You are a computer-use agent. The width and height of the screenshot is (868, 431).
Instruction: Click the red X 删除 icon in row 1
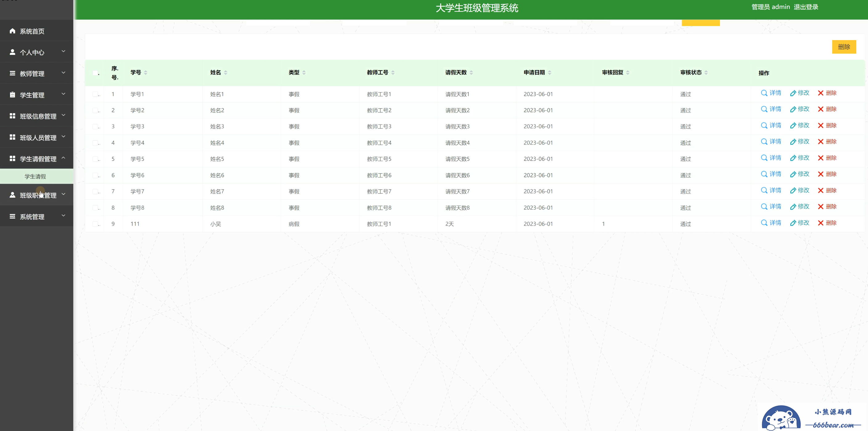pyautogui.click(x=821, y=93)
